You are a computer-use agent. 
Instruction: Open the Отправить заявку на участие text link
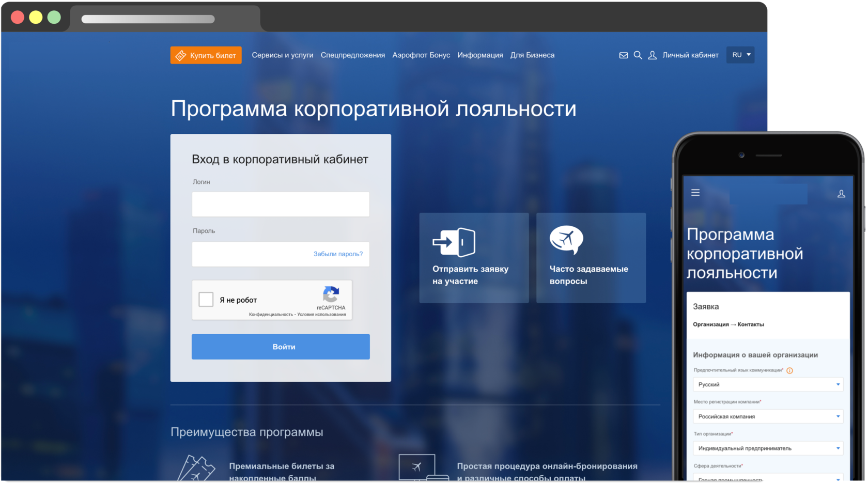(x=471, y=275)
